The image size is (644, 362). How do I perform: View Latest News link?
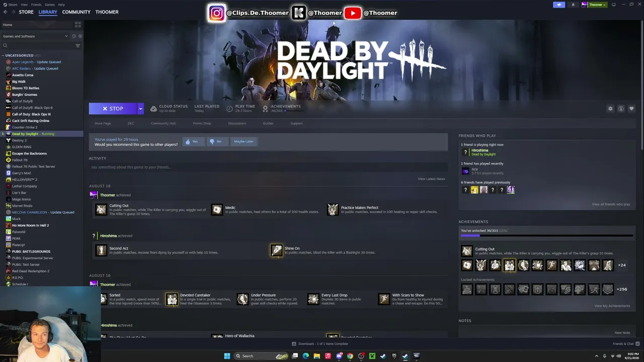(431, 178)
